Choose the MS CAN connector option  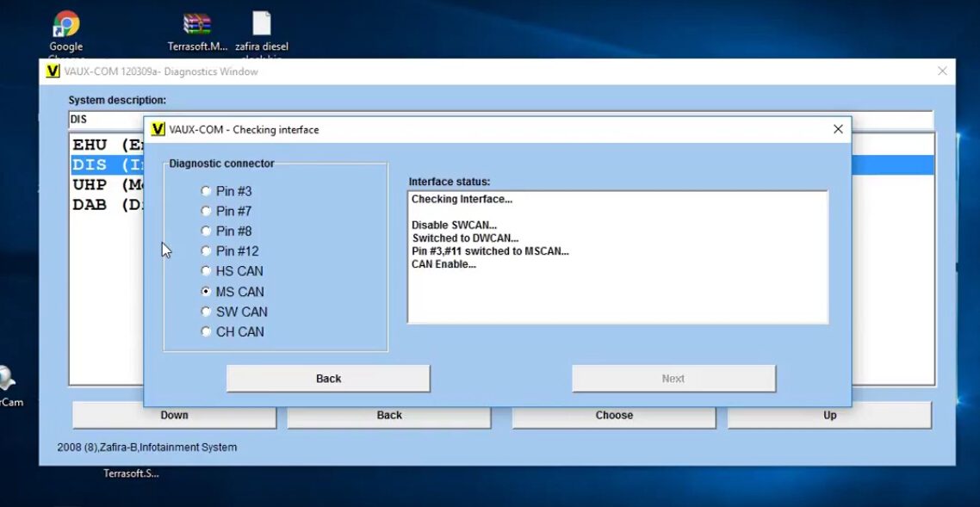coord(207,292)
